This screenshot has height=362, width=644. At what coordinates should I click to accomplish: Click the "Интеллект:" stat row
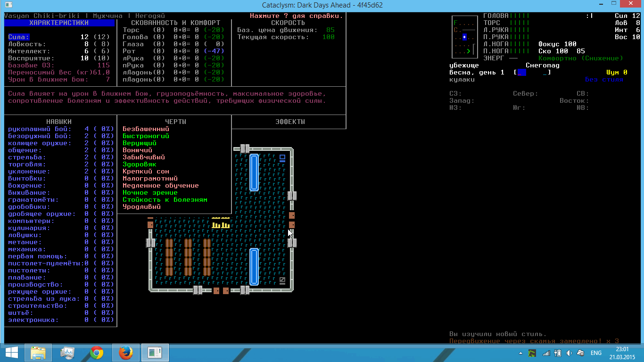pos(59,51)
